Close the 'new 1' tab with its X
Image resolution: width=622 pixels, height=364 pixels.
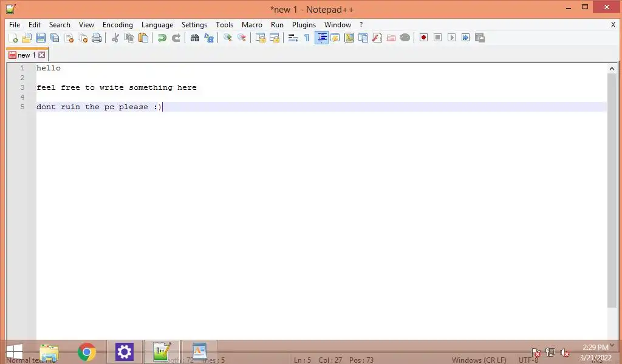coord(42,55)
